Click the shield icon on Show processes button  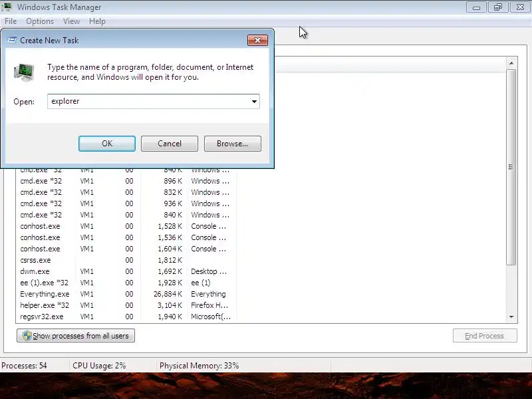point(27,336)
